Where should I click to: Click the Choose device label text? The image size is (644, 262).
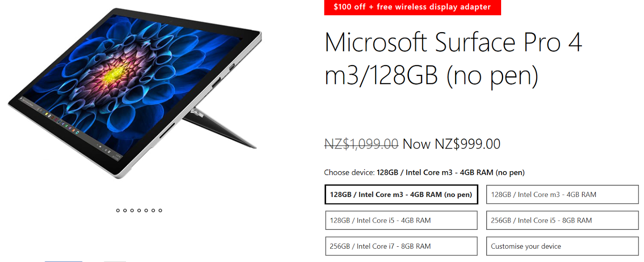pos(349,172)
